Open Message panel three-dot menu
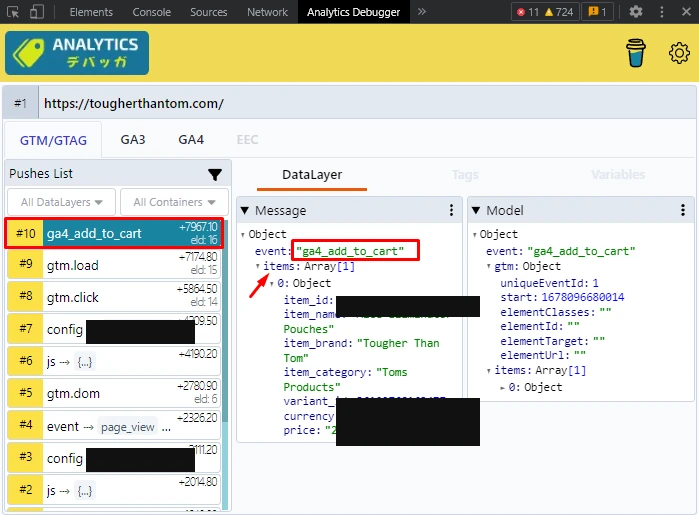Viewport: 699px width, 515px height. [x=451, y=210]
